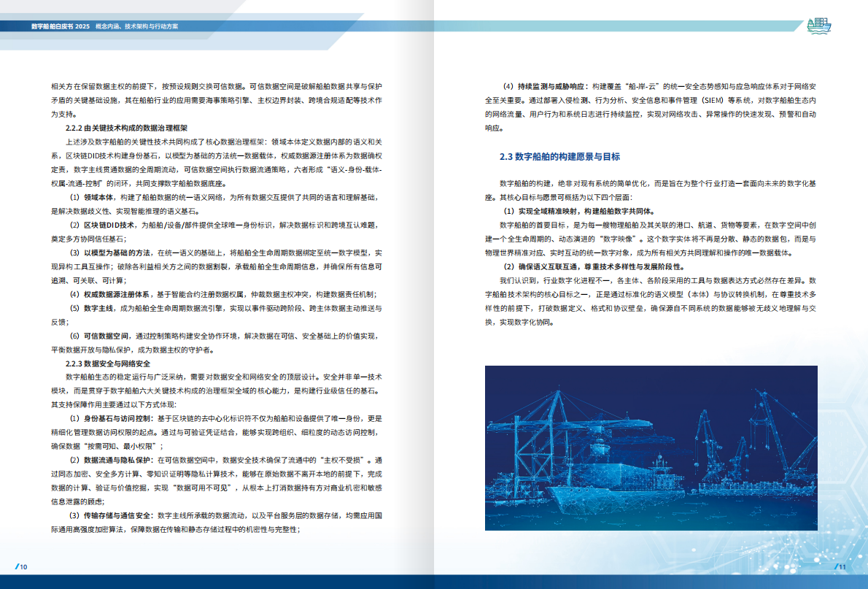Click the ship-and-port logo at top right

tap(821, 25)
